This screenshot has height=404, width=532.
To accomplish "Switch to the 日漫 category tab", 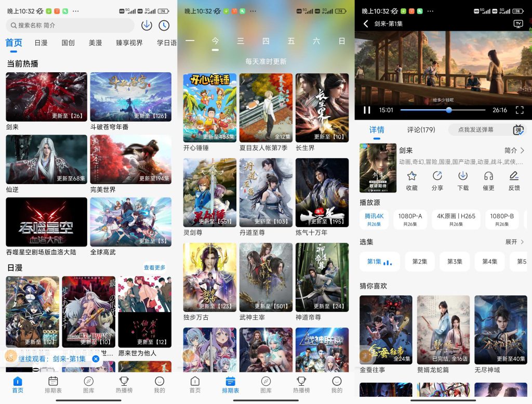I will click(41, 43).
